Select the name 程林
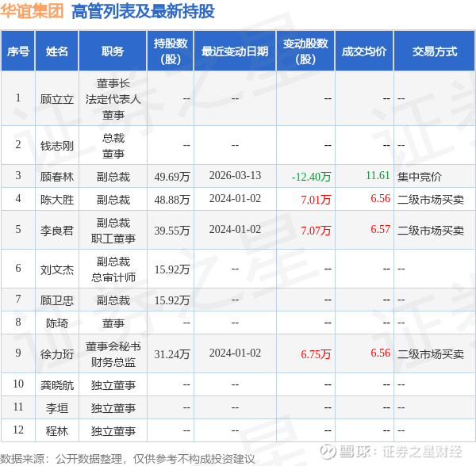The width and height of the screenshot is (476, 466). (57, 431)
